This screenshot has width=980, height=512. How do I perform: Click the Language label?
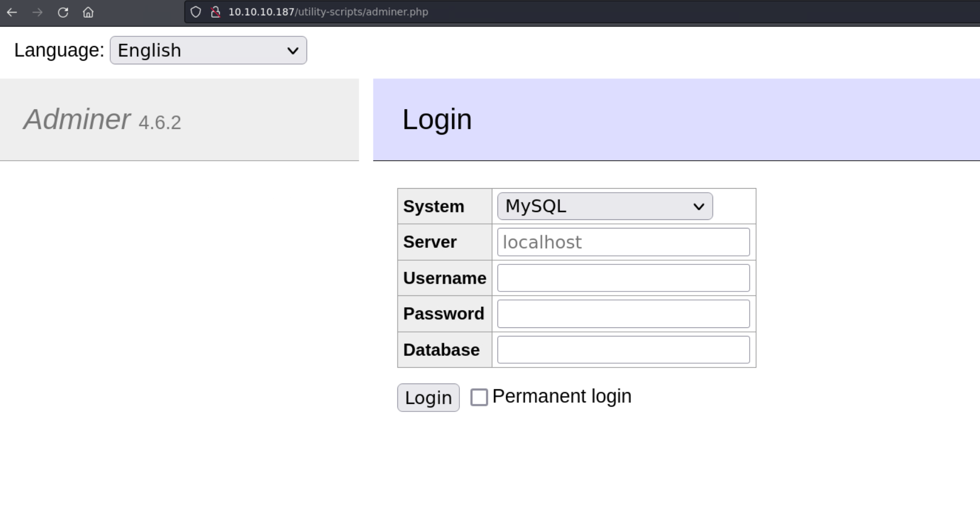(59, 50)
